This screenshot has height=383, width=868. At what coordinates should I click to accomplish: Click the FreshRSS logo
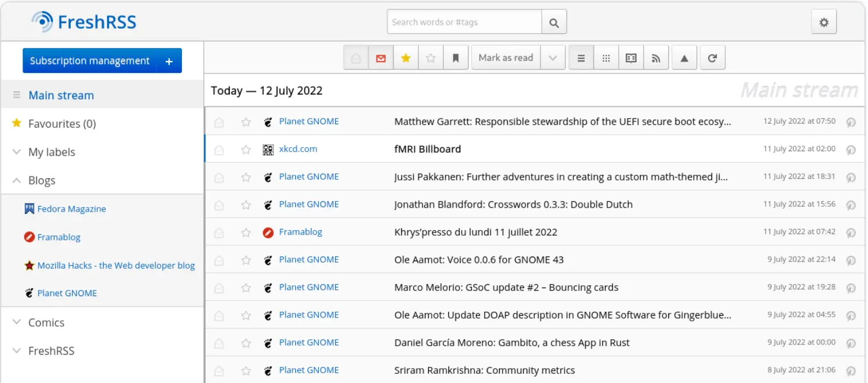coord(84,22)
